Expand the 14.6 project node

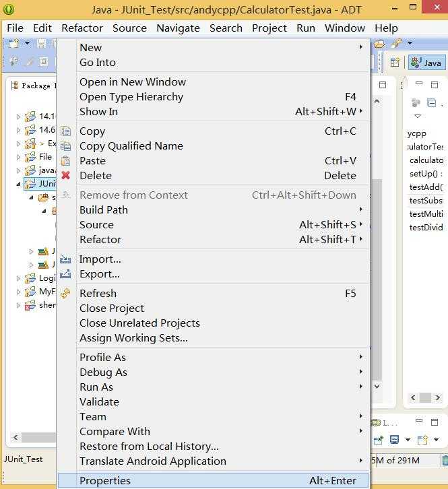tap(18, 131)
